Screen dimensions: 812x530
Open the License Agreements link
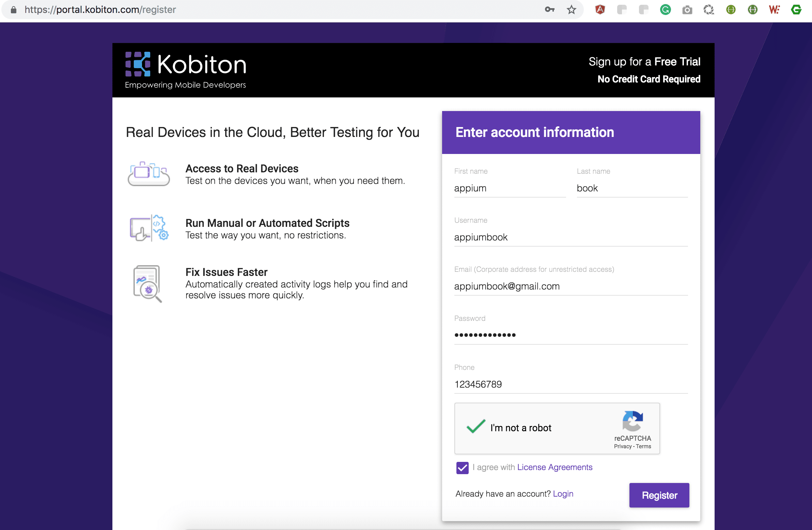click(555, 467)
